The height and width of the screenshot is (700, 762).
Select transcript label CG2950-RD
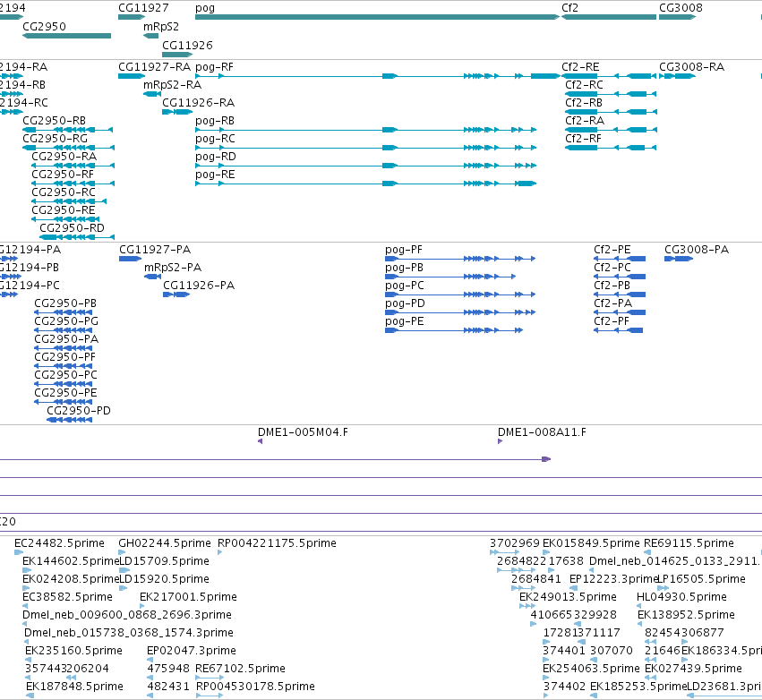[x=72, y=228]
